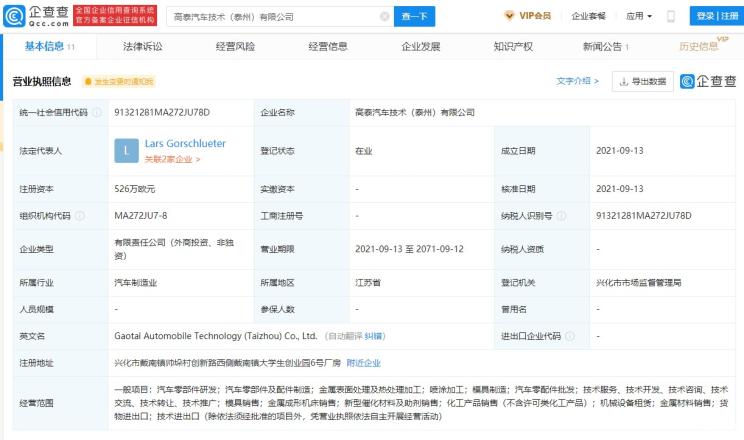This screenshot has height=440, width=744.
Task: Open the VIP会员 diamond icon
Action: coord(509,16)
